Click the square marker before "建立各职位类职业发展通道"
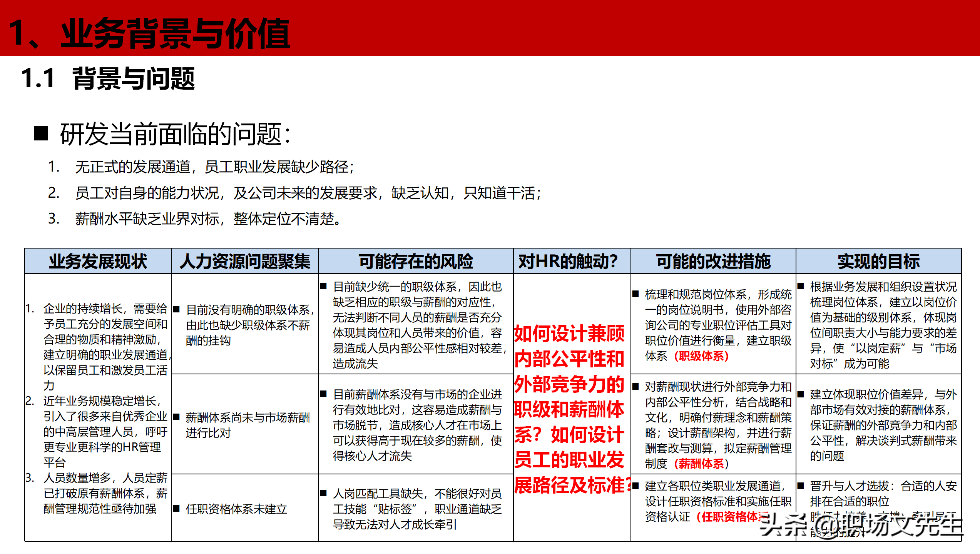Screen dimensions: 980x554 pos(636,486)
